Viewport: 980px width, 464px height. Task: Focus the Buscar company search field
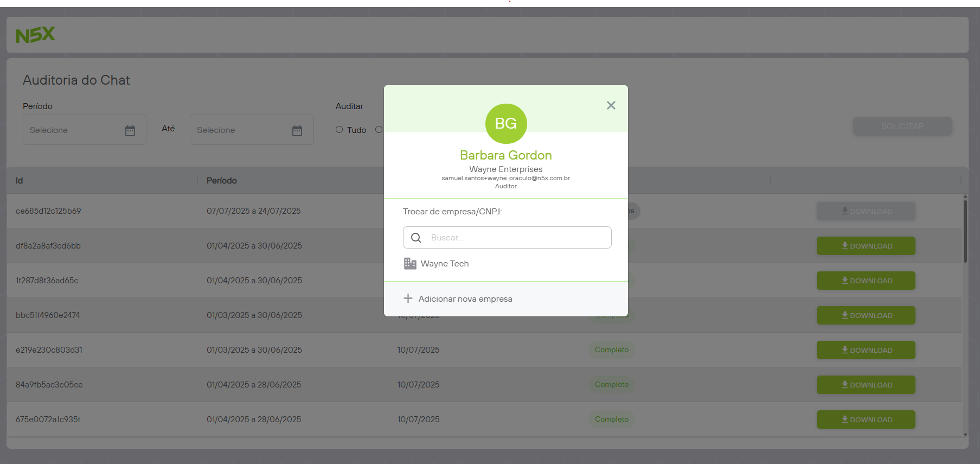coord(507,238)
